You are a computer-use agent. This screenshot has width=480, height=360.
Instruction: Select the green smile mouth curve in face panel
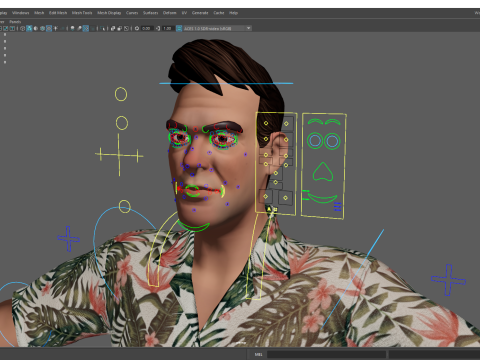(322, 199)
